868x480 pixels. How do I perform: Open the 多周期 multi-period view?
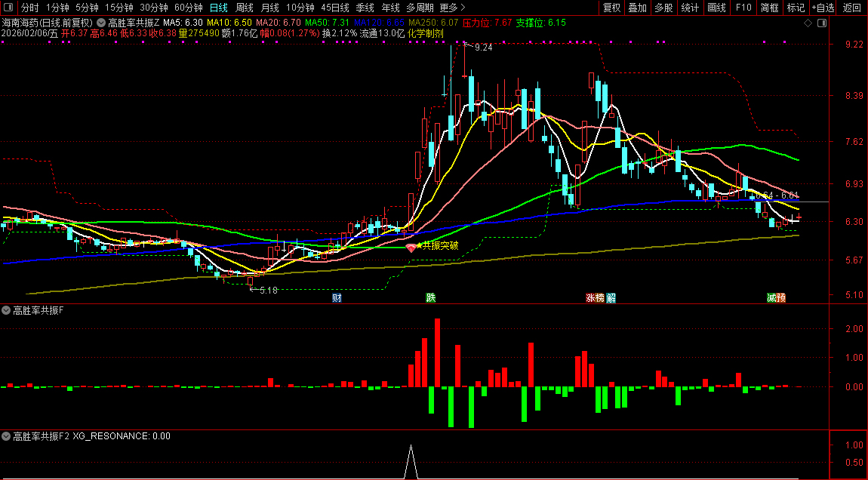pyautogui.click(x=420, y=8)
